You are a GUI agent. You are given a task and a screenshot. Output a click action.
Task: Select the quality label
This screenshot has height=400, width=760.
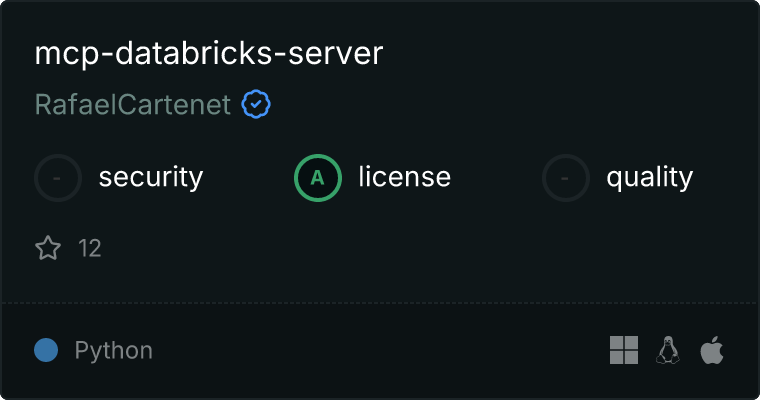click(x=649, y=177)
